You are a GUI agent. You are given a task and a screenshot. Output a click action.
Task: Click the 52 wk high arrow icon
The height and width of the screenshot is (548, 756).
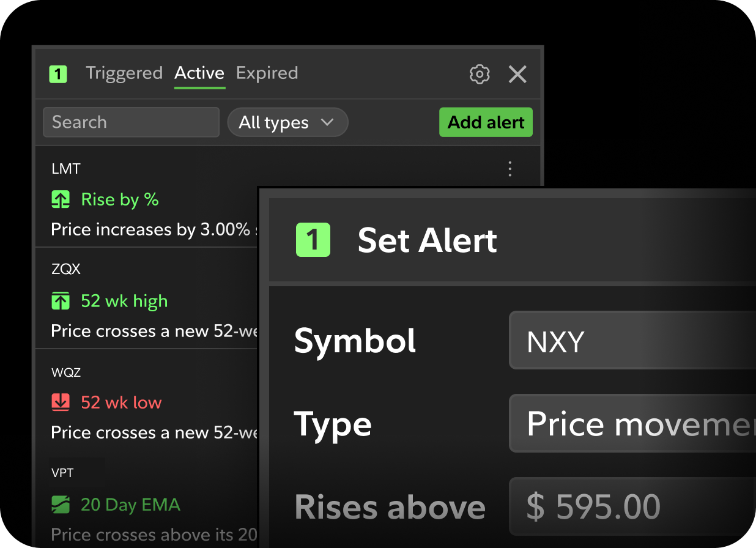click(60, 301)
